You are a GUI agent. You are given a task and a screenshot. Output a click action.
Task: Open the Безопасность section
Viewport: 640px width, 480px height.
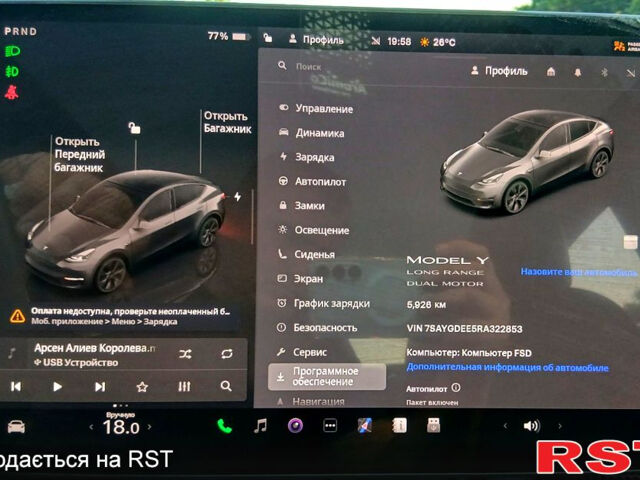tap(317, 327)
